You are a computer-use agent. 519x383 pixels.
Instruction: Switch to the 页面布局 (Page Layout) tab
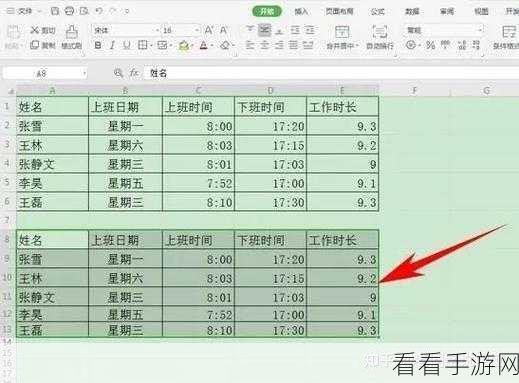(339, 11)
